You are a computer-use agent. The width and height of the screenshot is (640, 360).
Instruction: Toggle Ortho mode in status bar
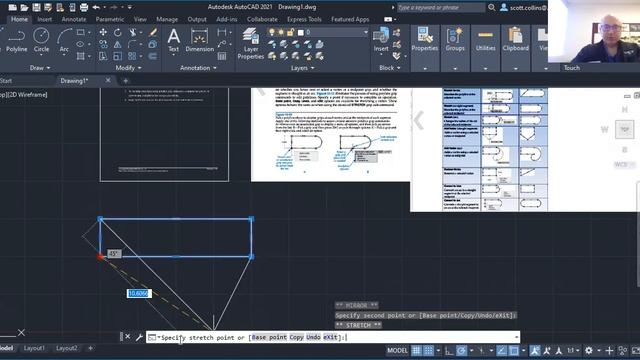tap(449, 350)
